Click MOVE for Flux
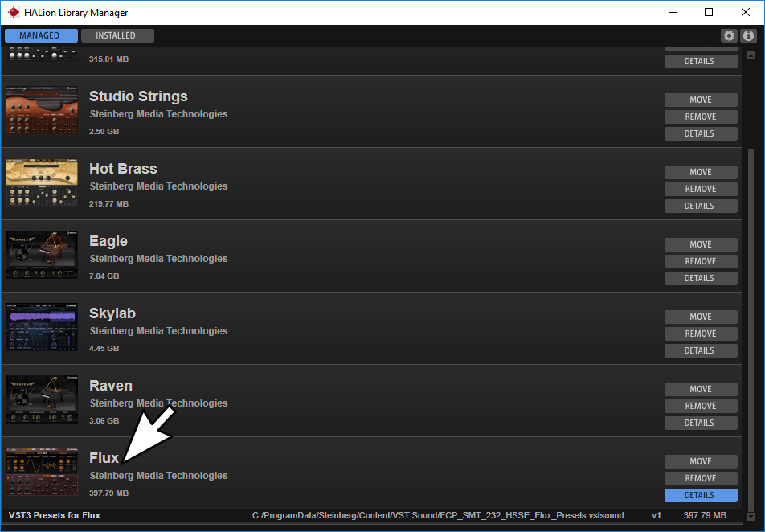Screen dimensions: 765x532 [701, 461]
